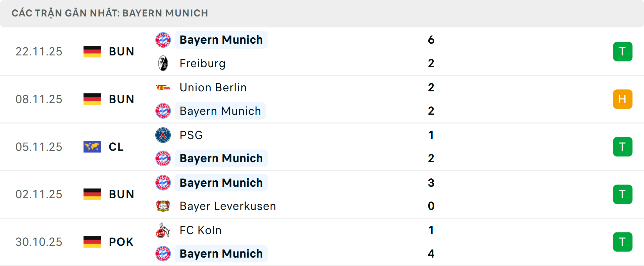Expand the Bayer Leverkusen match details
The height and width of the screenshot is (266, 644).
[x=322, y=194]
